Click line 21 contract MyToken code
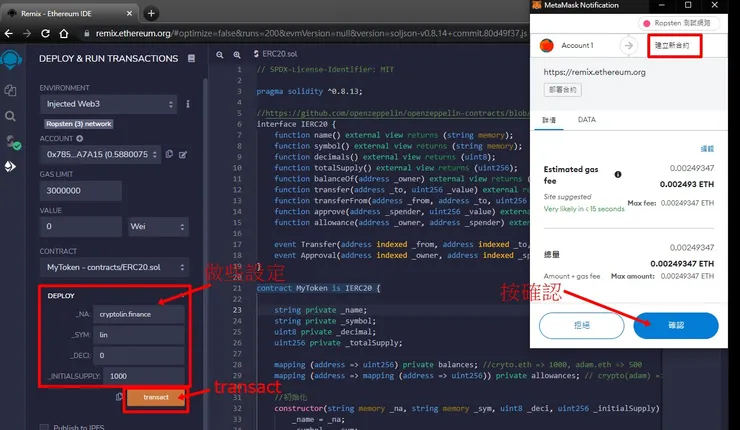The height and width of the screenshot is (430, 740). pos(318,288)
